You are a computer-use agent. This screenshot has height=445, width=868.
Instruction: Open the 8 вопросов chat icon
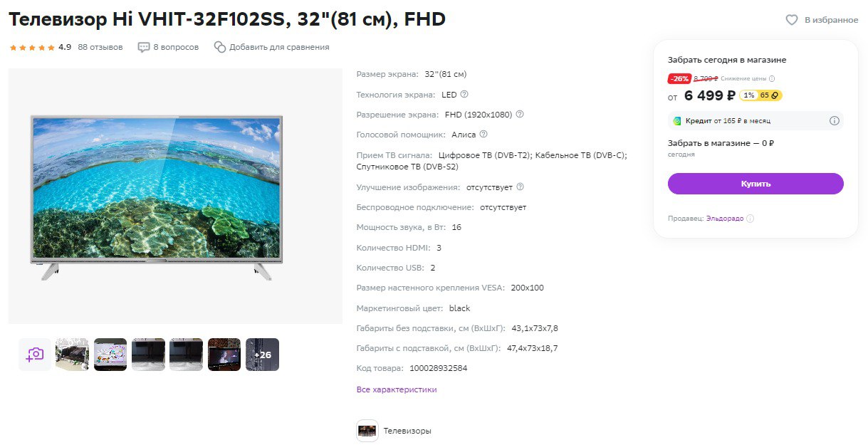point(144,47)
